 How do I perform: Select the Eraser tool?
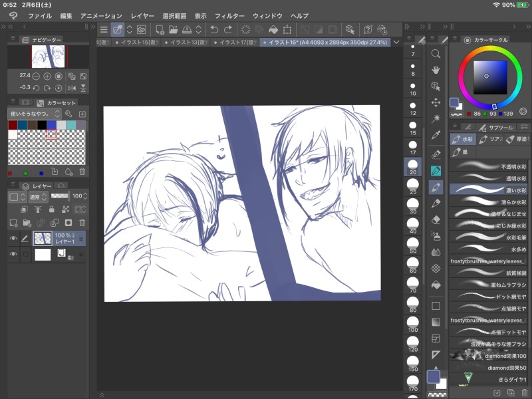click(x=436, y=219)
